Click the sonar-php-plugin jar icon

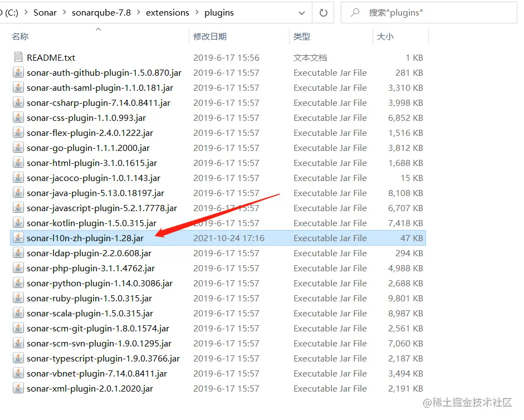coord(18,268)
